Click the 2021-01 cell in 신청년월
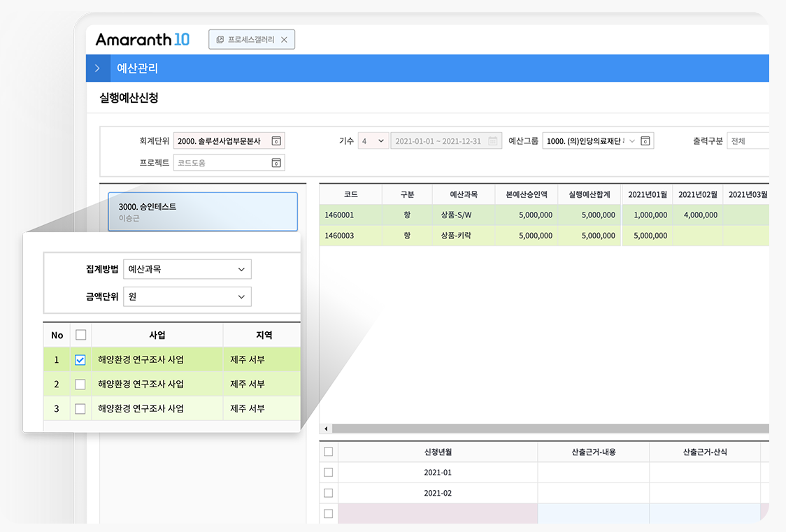The image size is (786, 532). [x=438, y=473]
